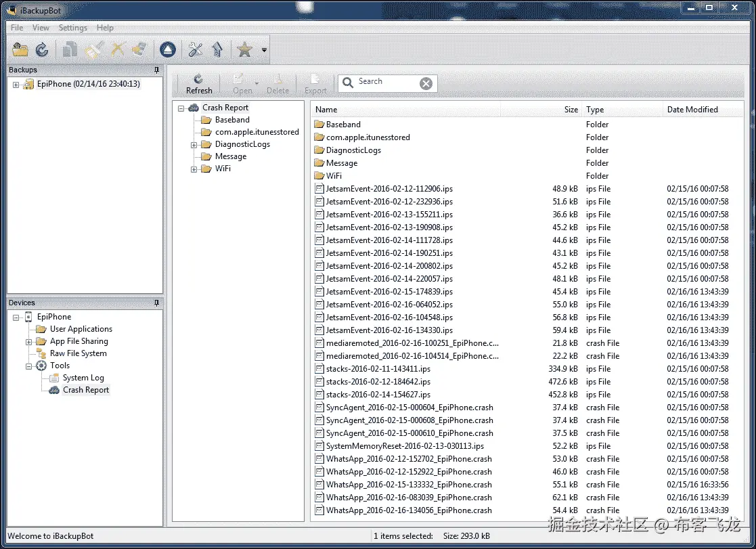Select System Log under Tools
756x549 pixels.
[83, 378]
